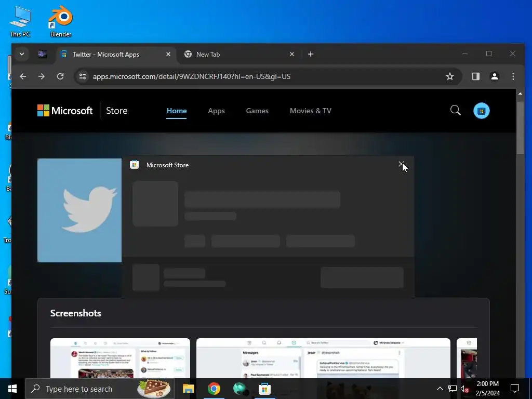Switch to Twitter - Microsoft Apps tab
The width and height of the screenshot is (532, 399).
pyautogui.click(x=115, y=54)
